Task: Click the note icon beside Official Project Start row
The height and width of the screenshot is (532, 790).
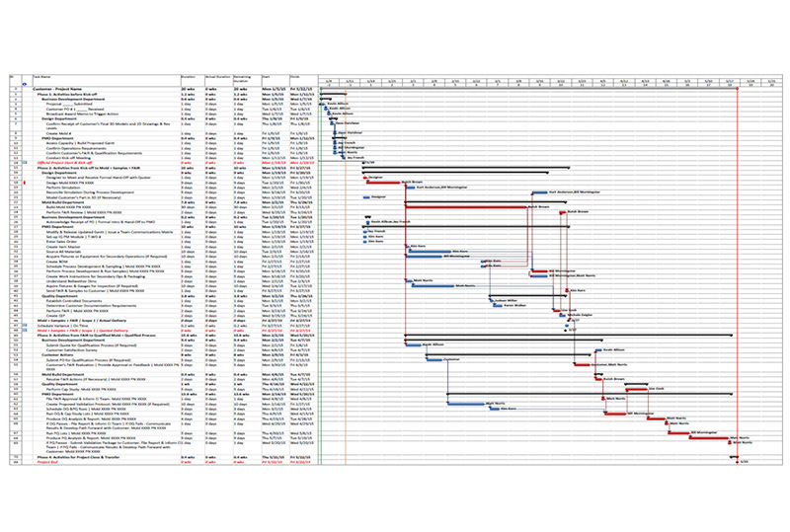Action: point(24,164)
